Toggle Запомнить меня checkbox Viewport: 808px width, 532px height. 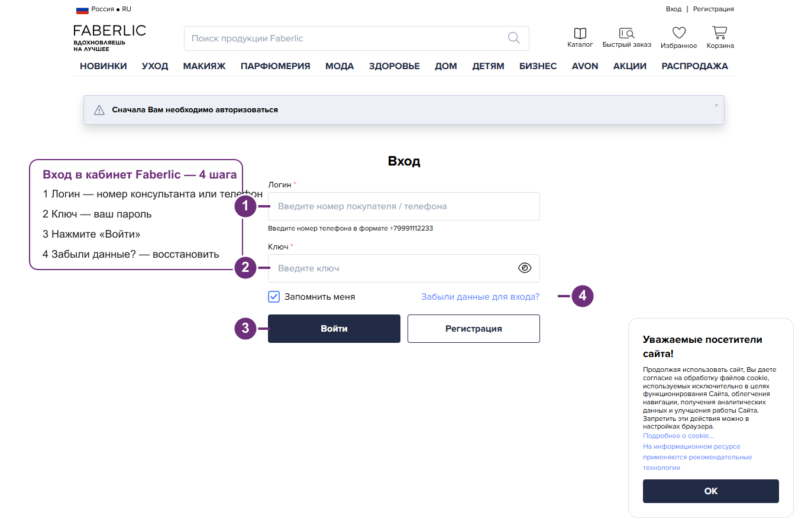click(274, 297)
